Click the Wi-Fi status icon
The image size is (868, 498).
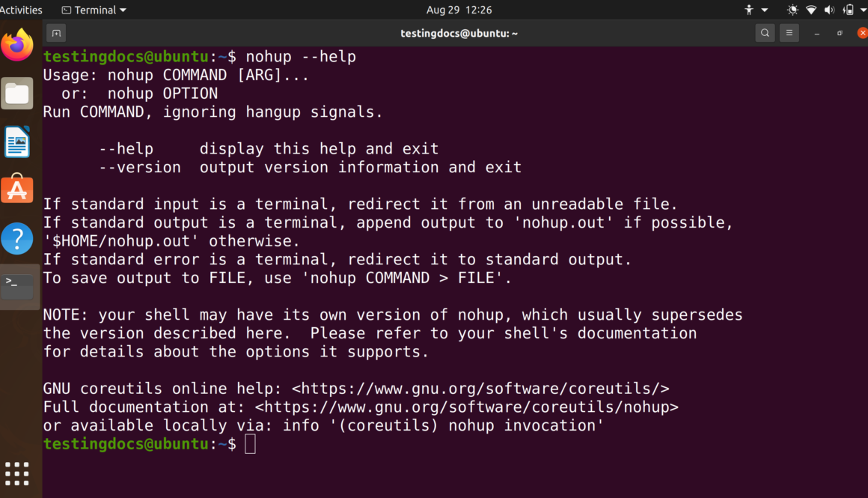pyautogui.click(x=811, y=10)
